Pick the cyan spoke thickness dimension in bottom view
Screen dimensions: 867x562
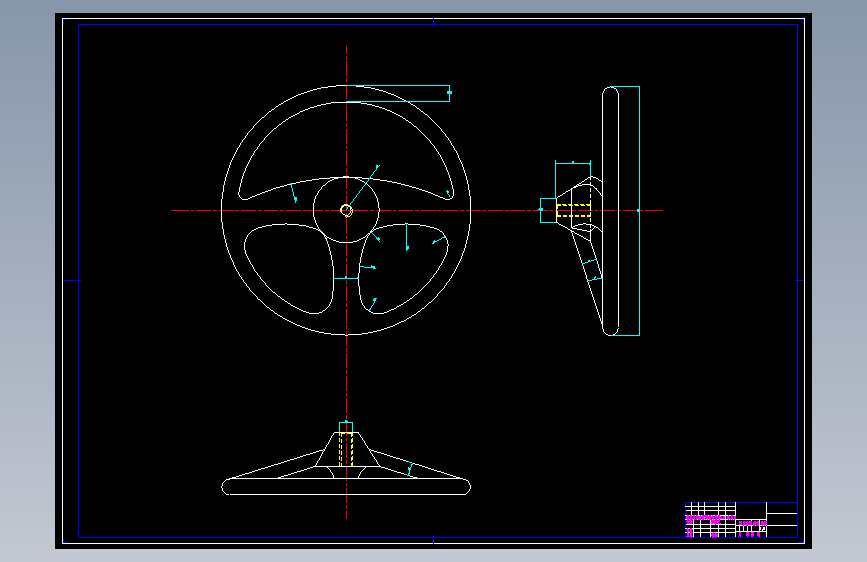point(410,469)
